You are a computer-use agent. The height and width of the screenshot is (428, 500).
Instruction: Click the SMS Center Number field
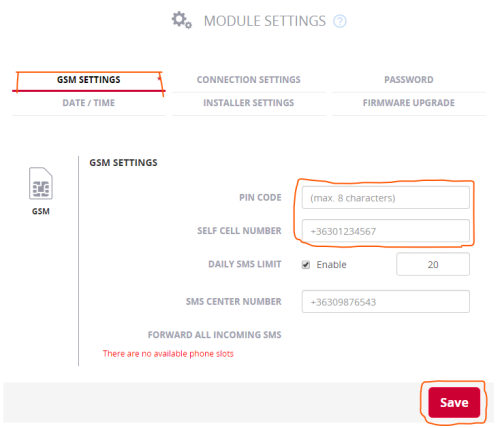386,302
